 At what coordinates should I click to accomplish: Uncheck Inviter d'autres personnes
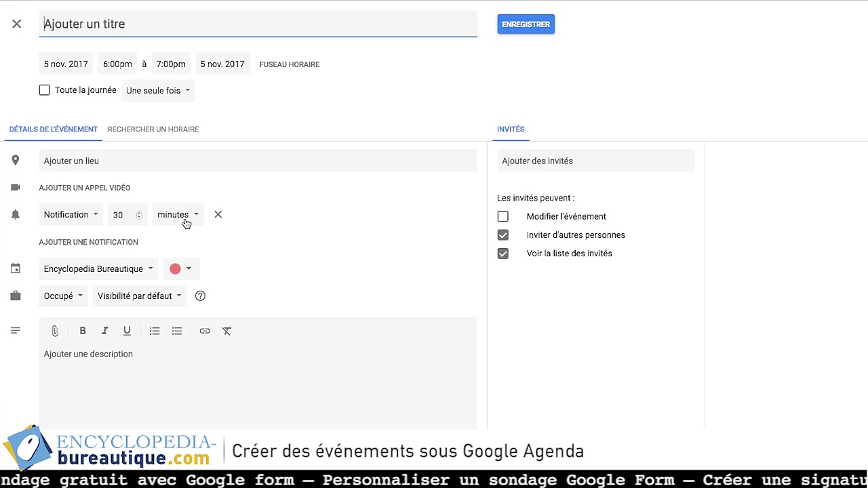502,235
